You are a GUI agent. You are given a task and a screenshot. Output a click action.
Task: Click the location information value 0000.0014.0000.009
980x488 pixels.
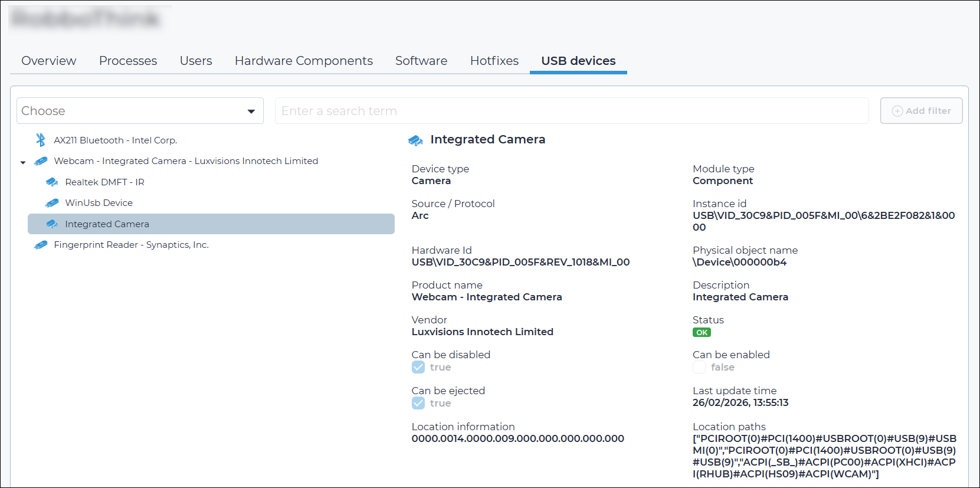click(518, 438)
